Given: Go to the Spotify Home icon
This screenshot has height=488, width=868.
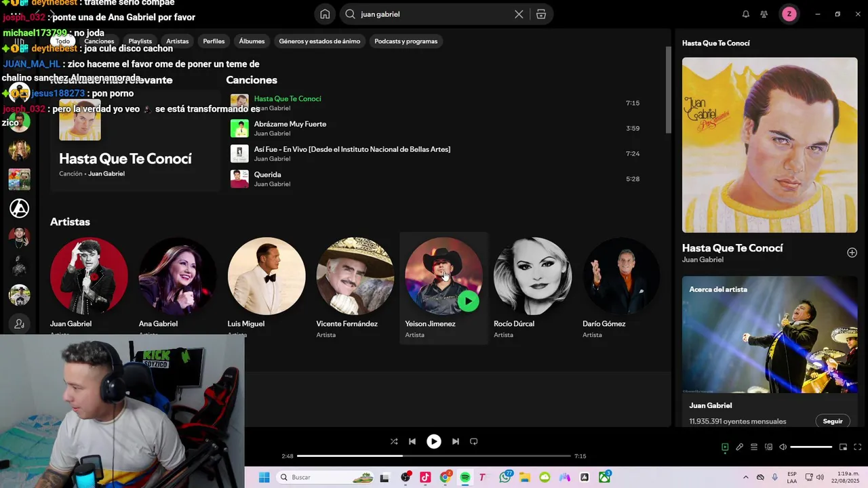Looking at the screenshot, I should point(325,14).
